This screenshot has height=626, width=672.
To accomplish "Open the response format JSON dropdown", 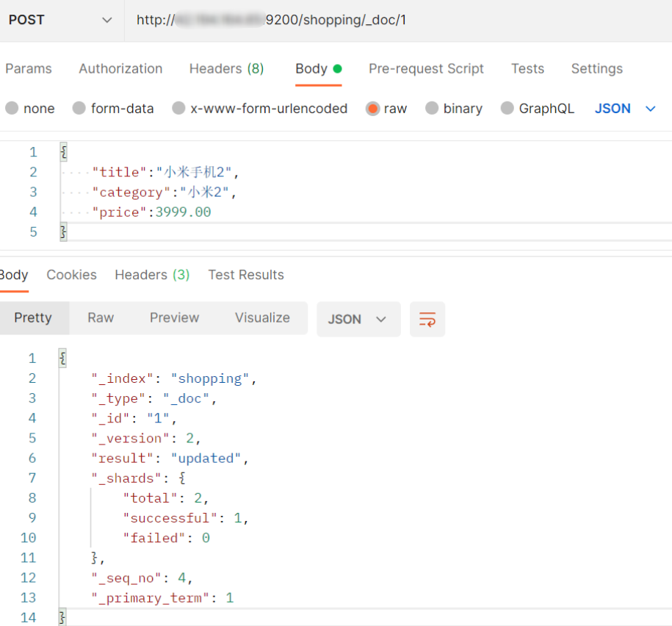I will pyautogui.click(x=358, y=319).
